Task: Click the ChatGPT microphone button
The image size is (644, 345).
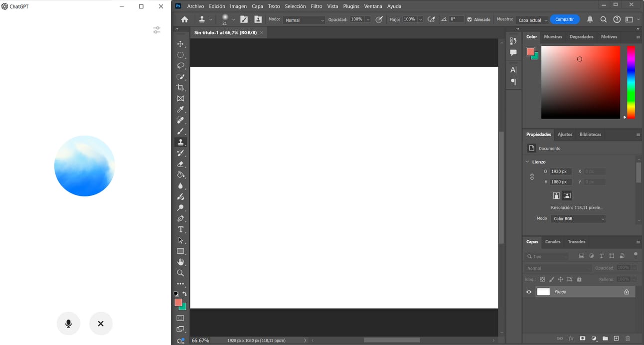Action: 68,324
